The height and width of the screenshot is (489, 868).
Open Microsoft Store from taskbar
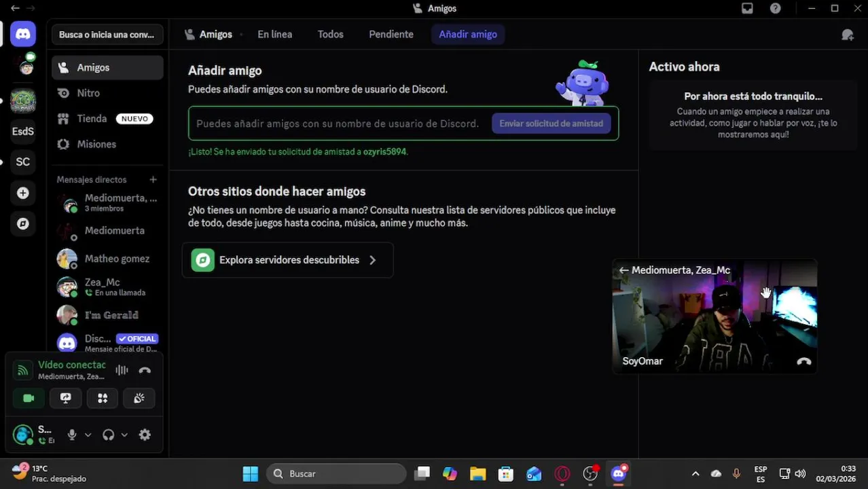[505, 473]
